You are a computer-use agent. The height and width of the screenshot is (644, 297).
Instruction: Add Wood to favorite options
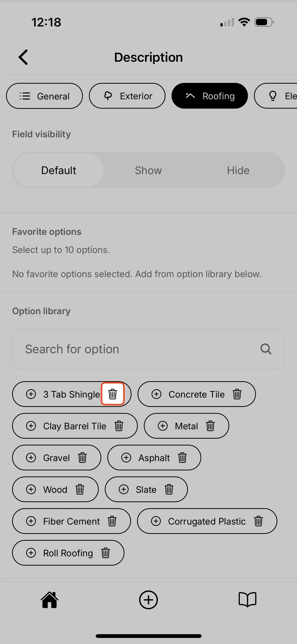[x=31, y=489]
